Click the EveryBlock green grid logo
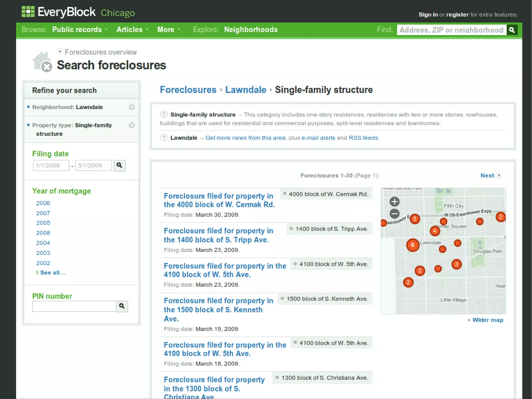The width and height of the screenshot is (532, 399). (x=28, y=12)
